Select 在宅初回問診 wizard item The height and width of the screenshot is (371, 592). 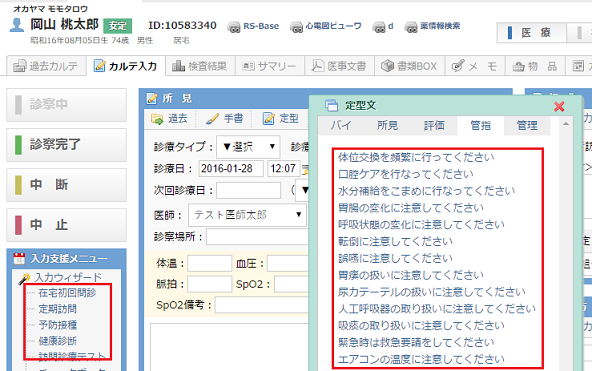pos(67,292)
